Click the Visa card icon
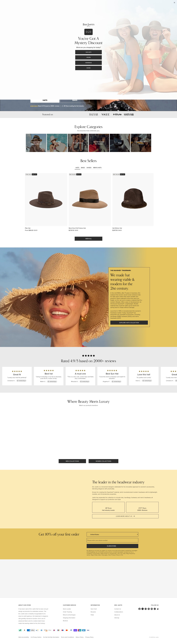This screenshot has width=177, height=644. 88,630
